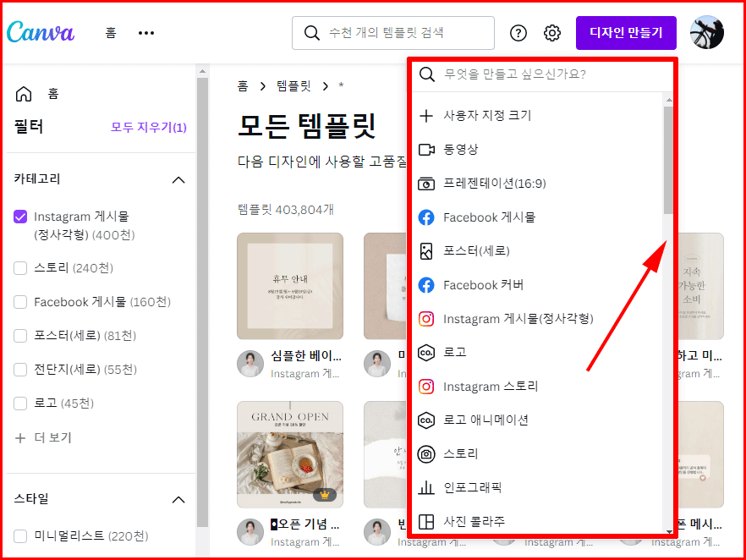This screenshot has width=746, height=560.
Task: Click Facebook 커버 text in list
Action: pos(483,285)
